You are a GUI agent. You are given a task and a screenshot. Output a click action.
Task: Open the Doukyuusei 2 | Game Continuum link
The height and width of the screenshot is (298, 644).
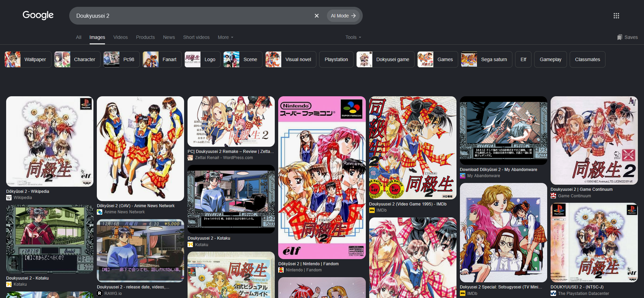click(x=582, y=189)
